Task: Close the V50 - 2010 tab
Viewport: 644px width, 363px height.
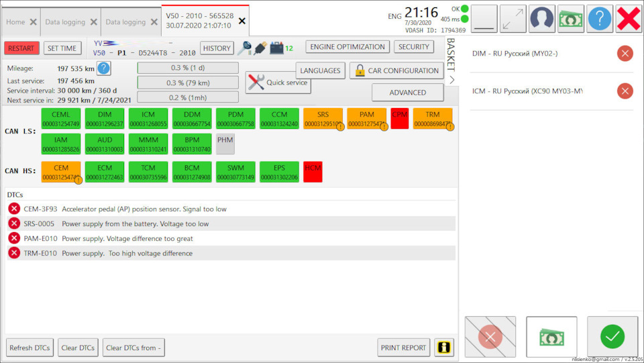Action: click(242, 21)
